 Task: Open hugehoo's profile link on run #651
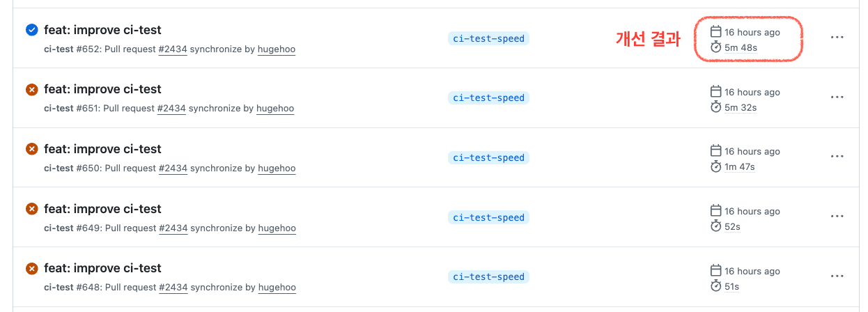click(x=275, y=109)
